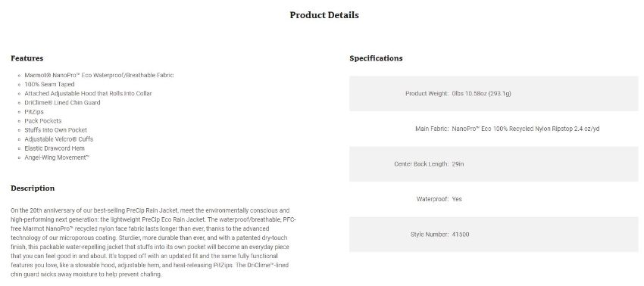Screen dimensions: 644x286
Task: Select the NanoPro Eco Waterproof/Breathable Fabric feature
Action: pyautogui.click(x=99, y=75)
